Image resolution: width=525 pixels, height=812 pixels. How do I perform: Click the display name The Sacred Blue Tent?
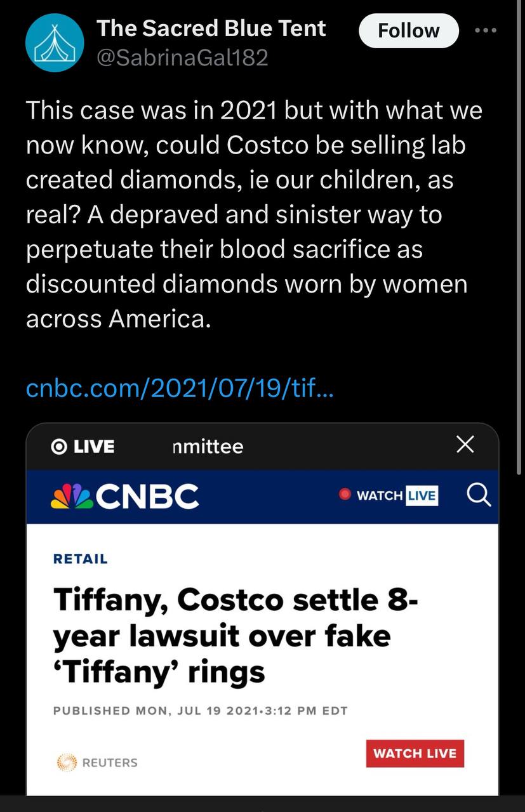(x=211, y=29)
